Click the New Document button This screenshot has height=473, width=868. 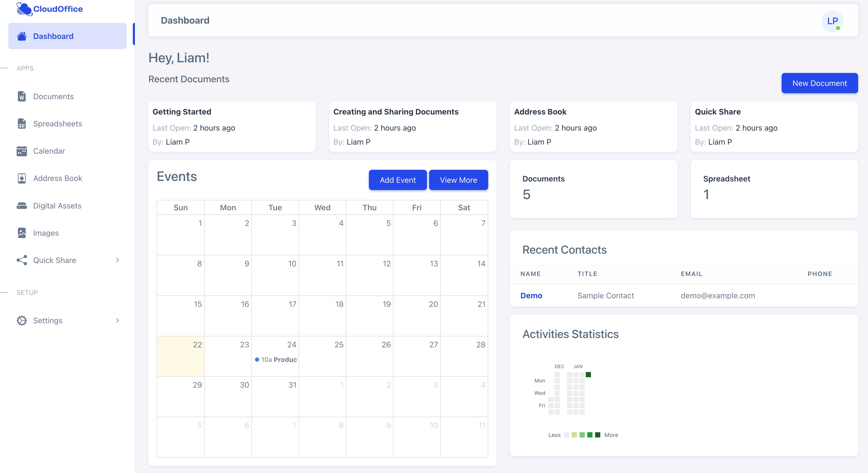[x=819, y=83]
